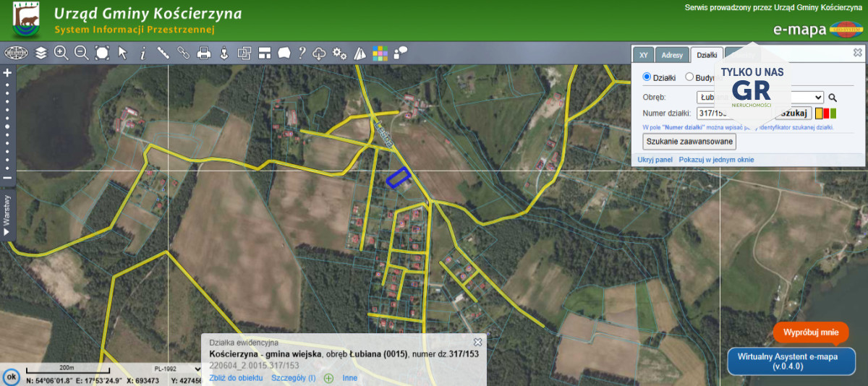Click the plus zoom-in on side slider

pos(8,72)
